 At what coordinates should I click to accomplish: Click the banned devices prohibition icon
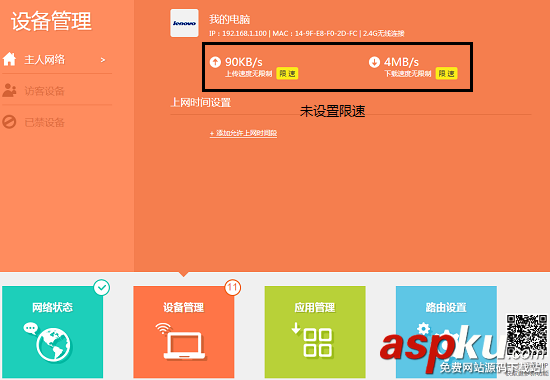point(9,122)
